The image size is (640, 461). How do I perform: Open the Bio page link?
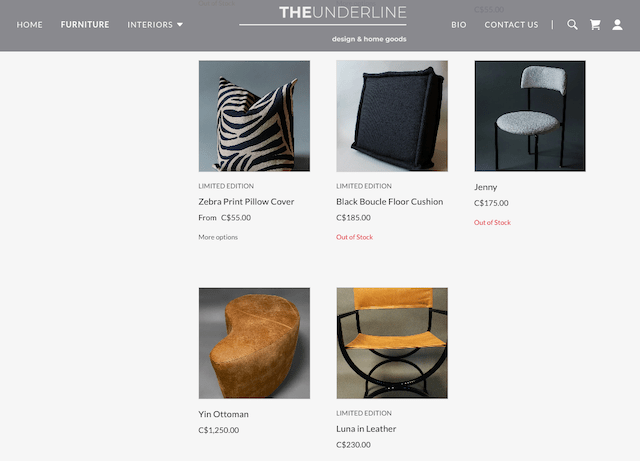point(459,25)
